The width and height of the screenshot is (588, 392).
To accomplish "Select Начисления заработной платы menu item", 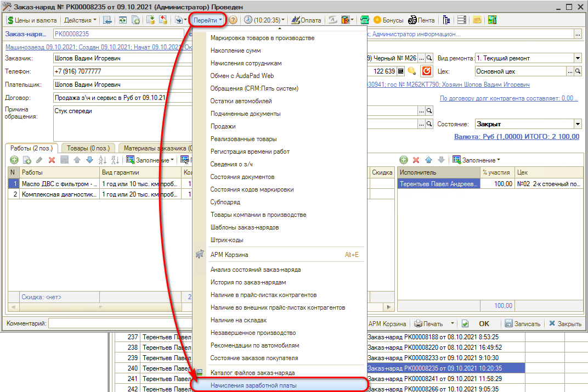I will (x=253, y=385).
